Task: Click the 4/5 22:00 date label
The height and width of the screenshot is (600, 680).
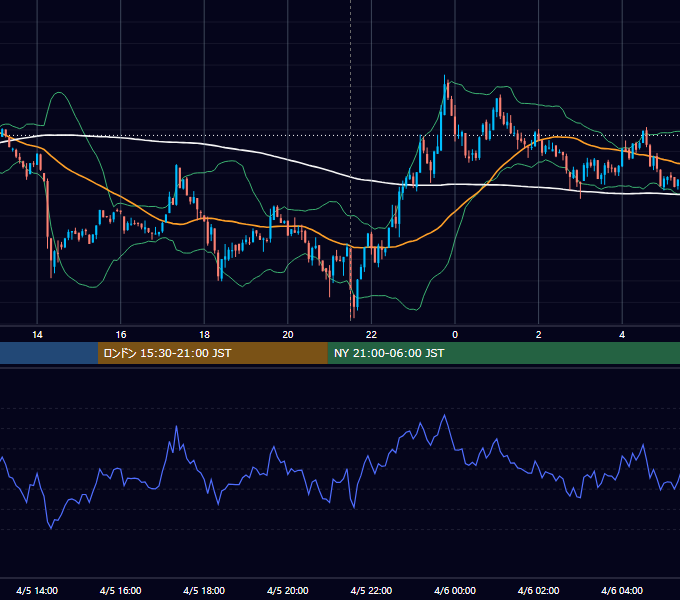Action: point(371,590)
